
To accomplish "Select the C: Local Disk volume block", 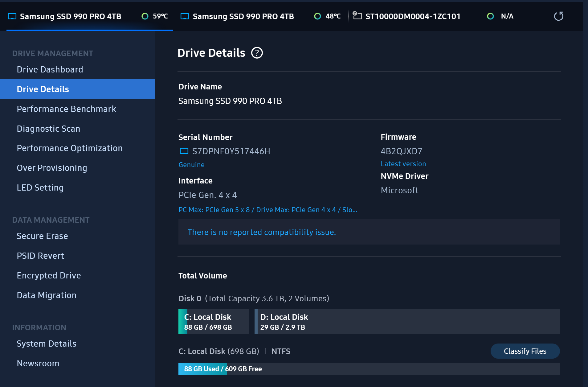I will [x=214, y=321].
